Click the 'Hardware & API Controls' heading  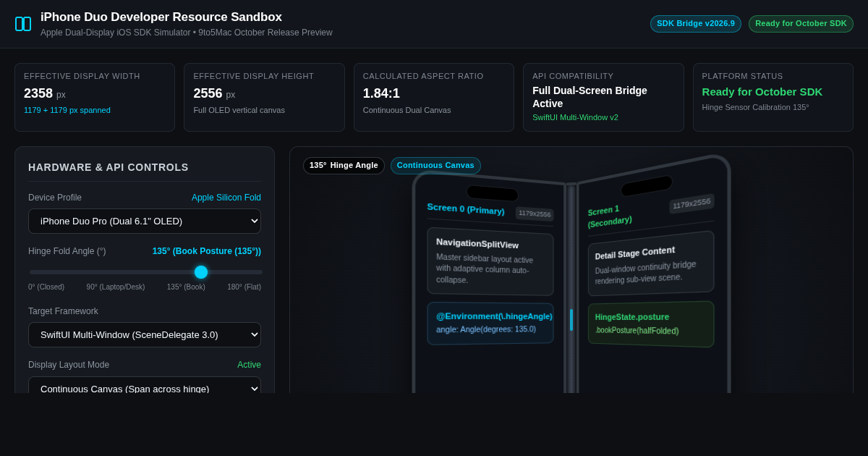tap(109, 167)
